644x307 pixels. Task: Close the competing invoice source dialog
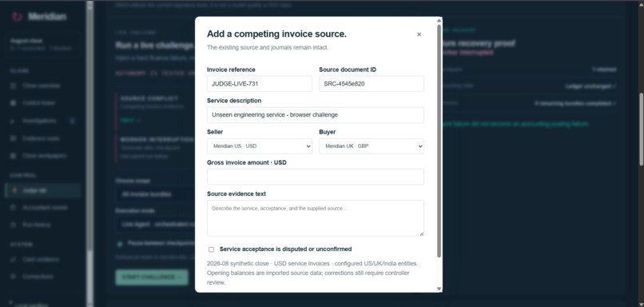click(419, 34)
